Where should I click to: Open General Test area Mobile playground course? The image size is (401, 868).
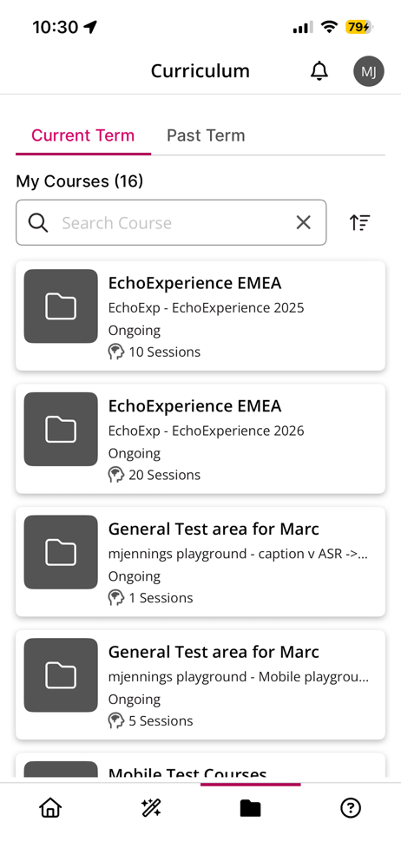pos(200,684)
